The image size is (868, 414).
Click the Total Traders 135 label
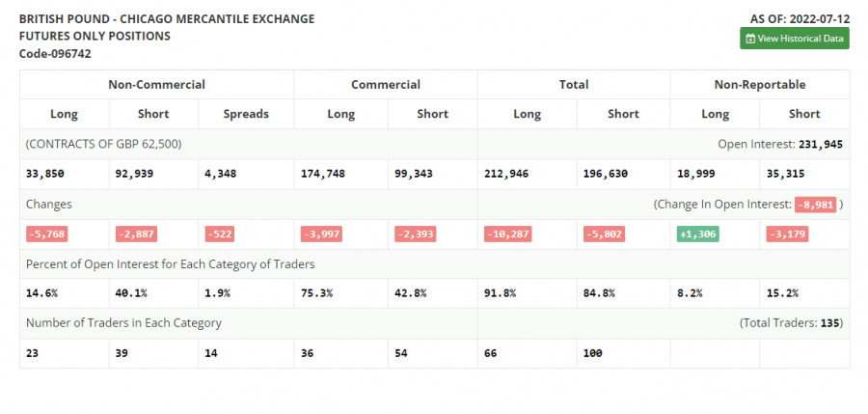click(791, 323)
